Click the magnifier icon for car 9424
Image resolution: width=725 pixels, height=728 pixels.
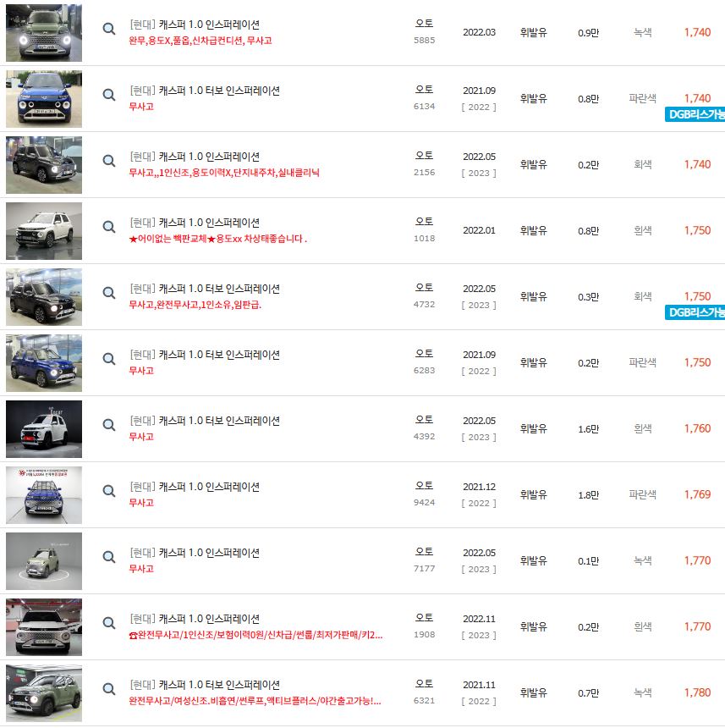tap(109, 491)
